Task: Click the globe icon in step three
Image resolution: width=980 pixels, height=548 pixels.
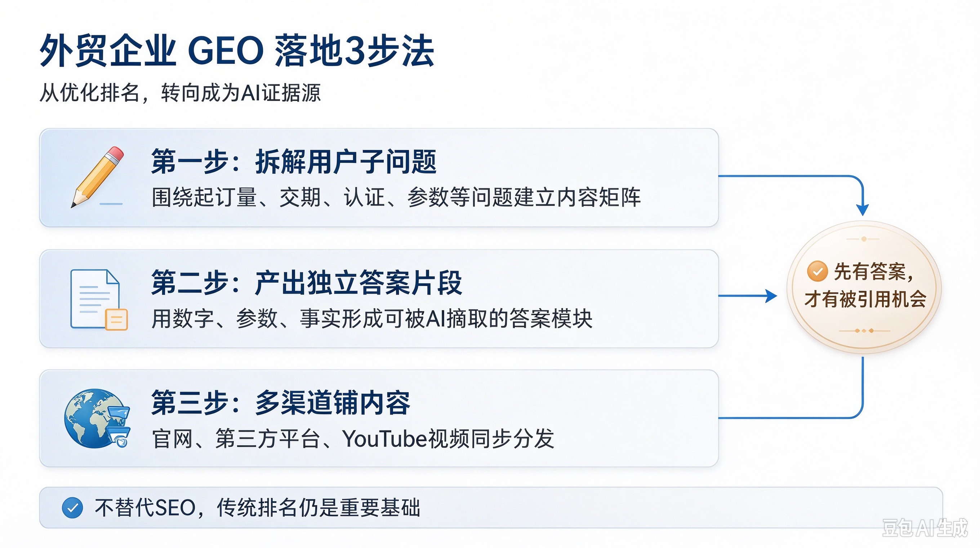Action: tap(97, 418)
